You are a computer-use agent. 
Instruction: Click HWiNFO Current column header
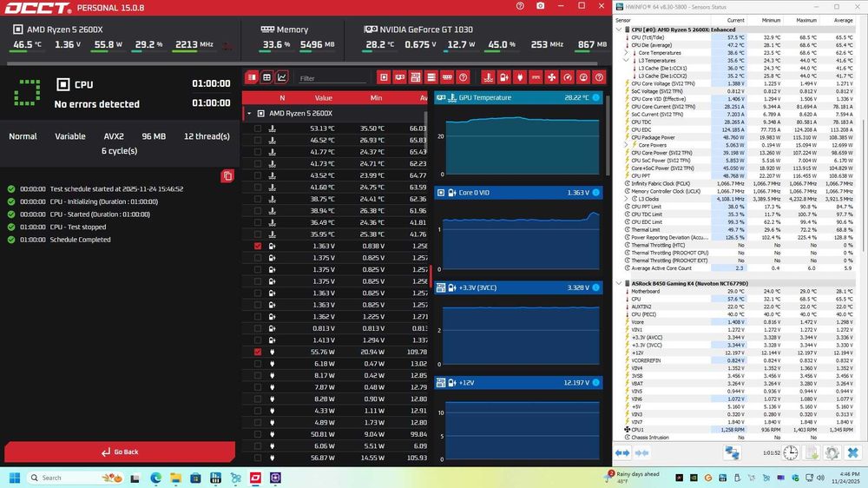[x=735, y=20]
